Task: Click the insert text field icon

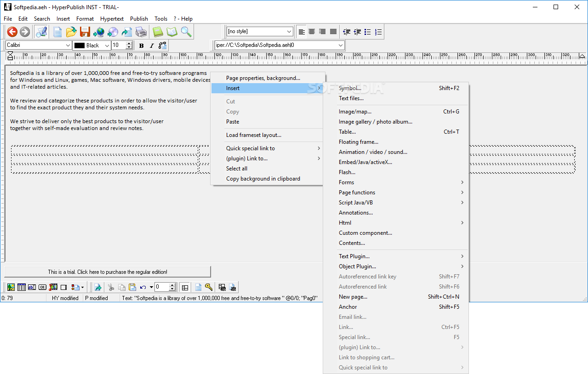Action: click(x=32, y=287)
